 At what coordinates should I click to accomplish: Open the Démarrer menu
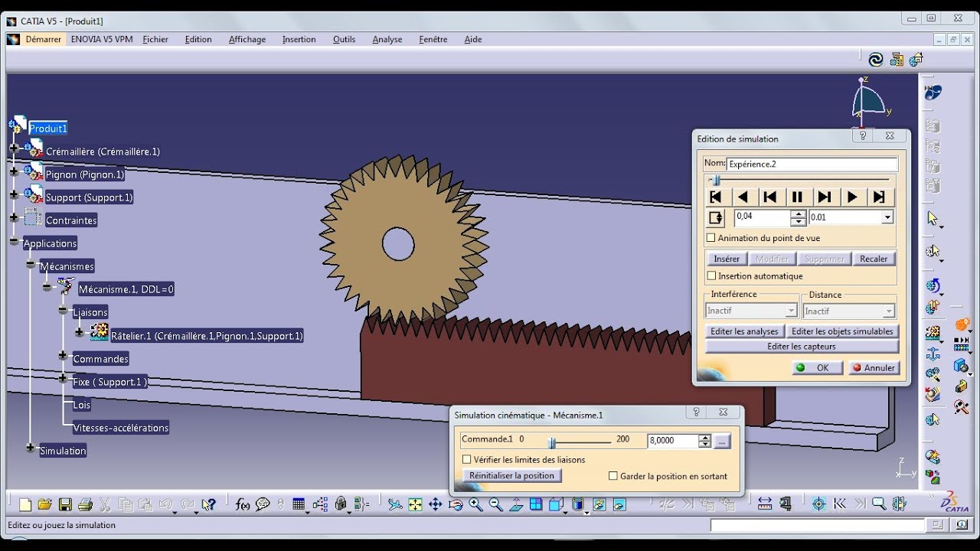(x=43, y=39)
